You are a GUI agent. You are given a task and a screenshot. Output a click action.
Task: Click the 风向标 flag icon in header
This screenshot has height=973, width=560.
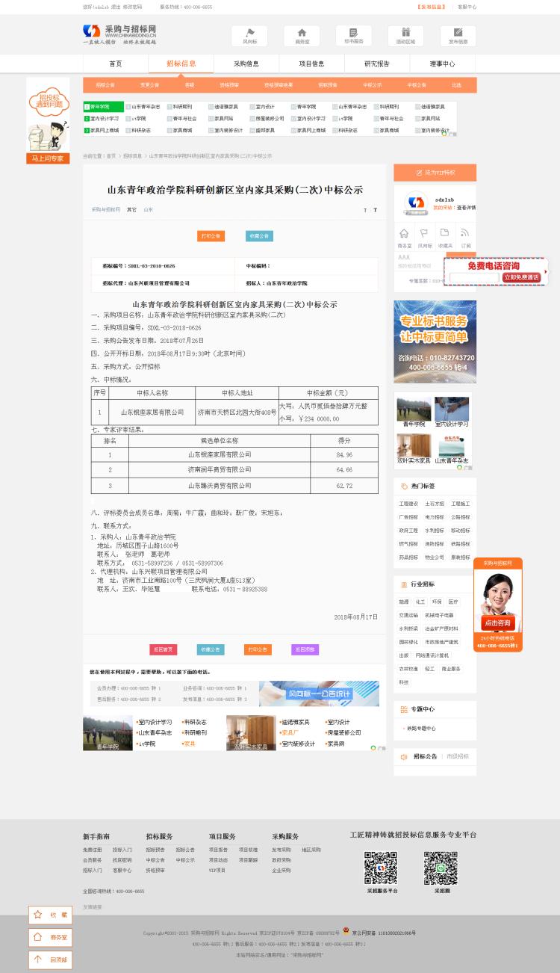tap(249, 35)
